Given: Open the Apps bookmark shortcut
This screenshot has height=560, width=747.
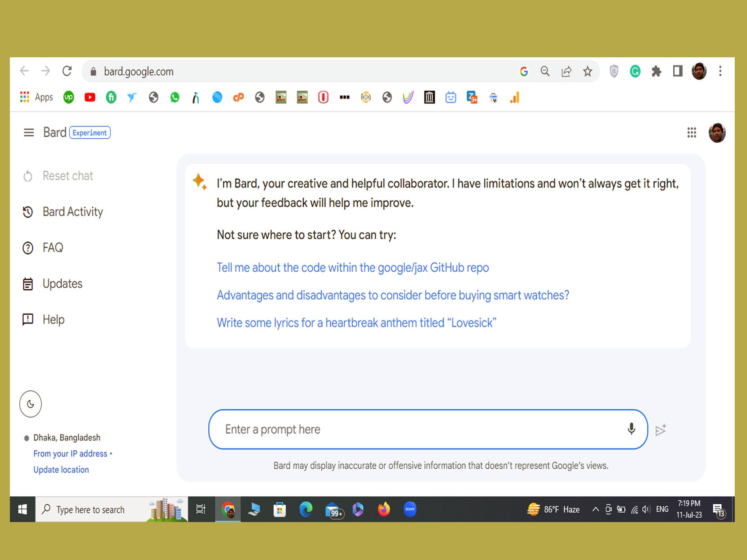Looking at the screenshot, I should [36, 97].
